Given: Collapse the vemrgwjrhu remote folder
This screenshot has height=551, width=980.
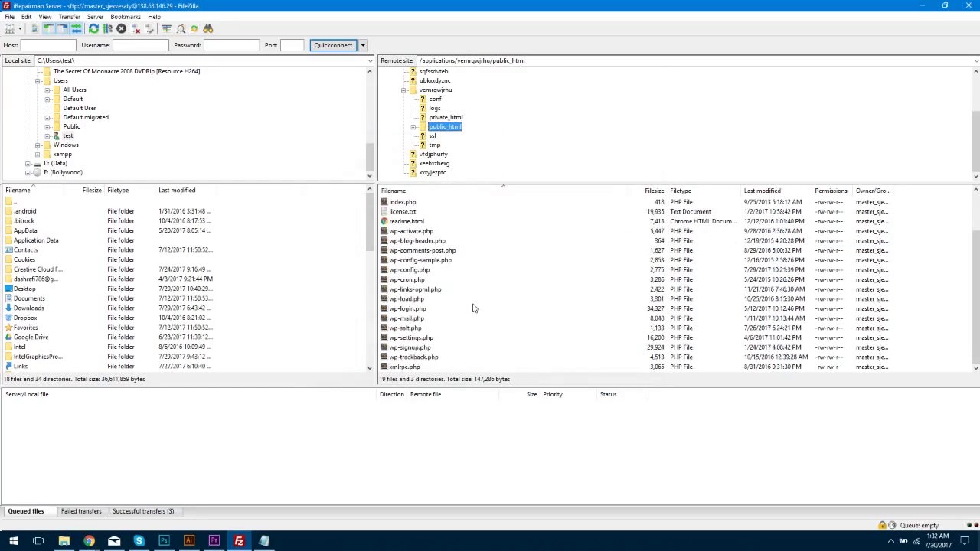Looking at the screenshot, I should pos(403,90).
